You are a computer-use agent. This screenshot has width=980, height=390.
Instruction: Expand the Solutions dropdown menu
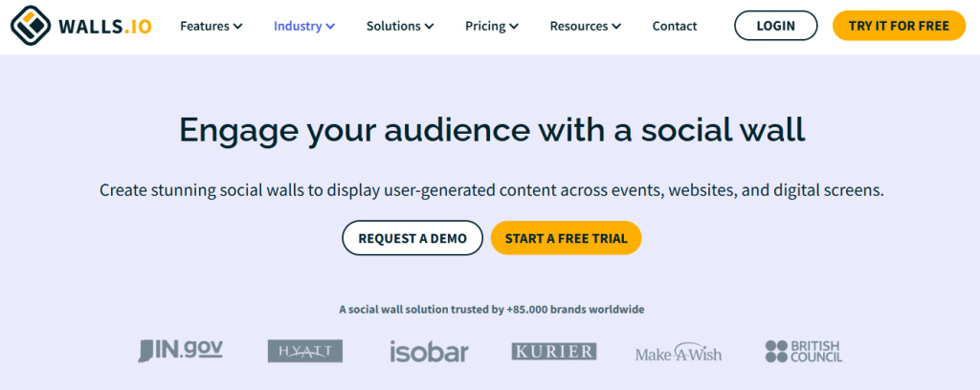399,26
